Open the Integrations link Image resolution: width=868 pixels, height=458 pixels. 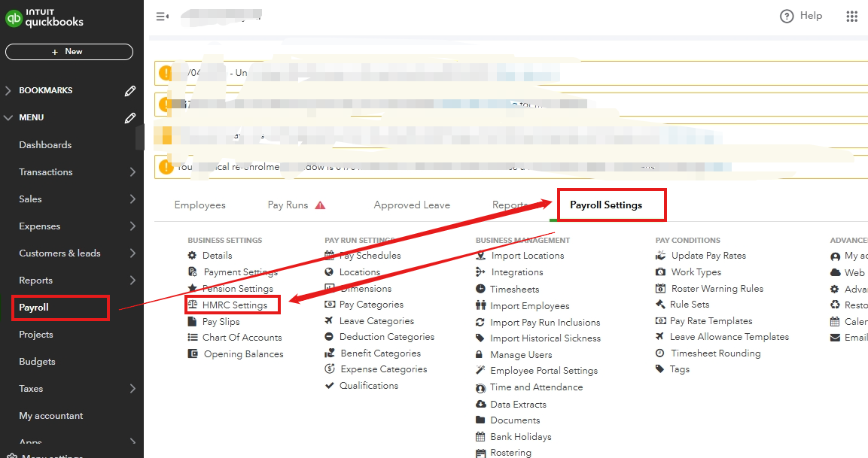point(517,272)
